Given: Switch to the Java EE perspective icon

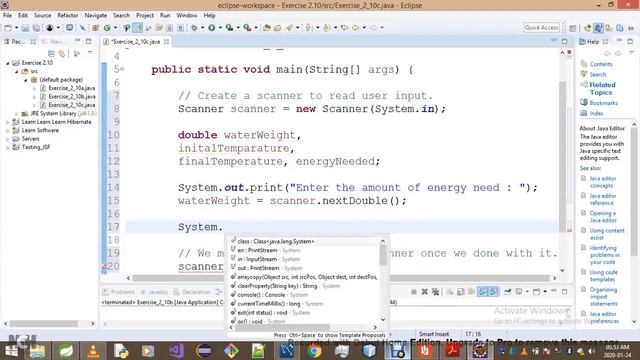Looking at the screenshot, I should click(x=587, y=28).
